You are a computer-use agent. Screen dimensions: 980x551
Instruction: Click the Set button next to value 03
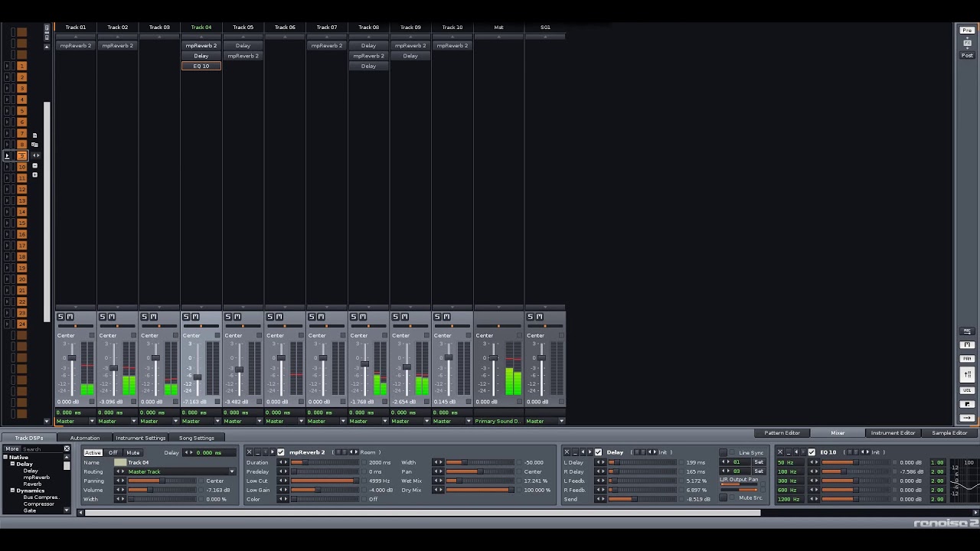point(759,471)
